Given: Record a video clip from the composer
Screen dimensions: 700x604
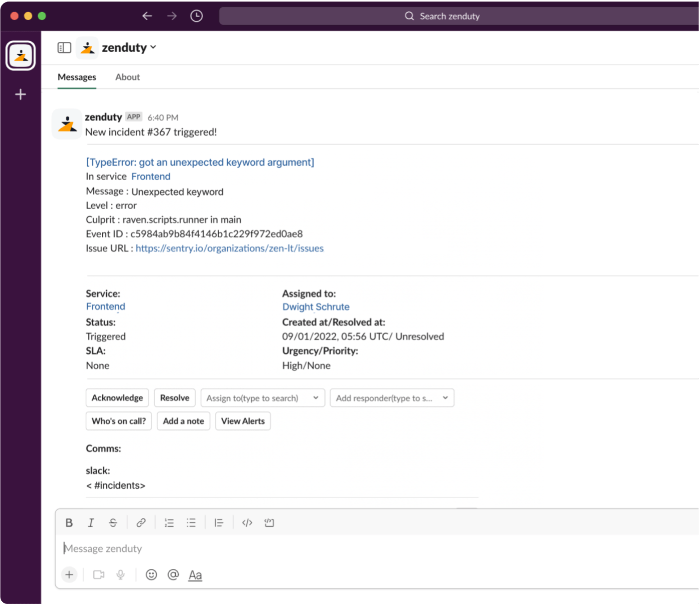Looking at the screenshot, I should coord(99,575).
